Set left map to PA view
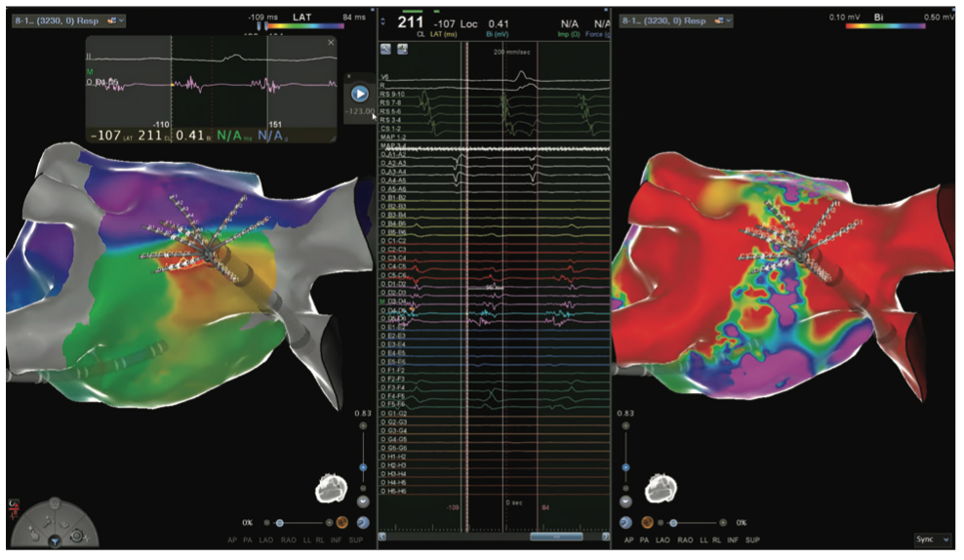The image size is (964, 560). tap(247, 540)
